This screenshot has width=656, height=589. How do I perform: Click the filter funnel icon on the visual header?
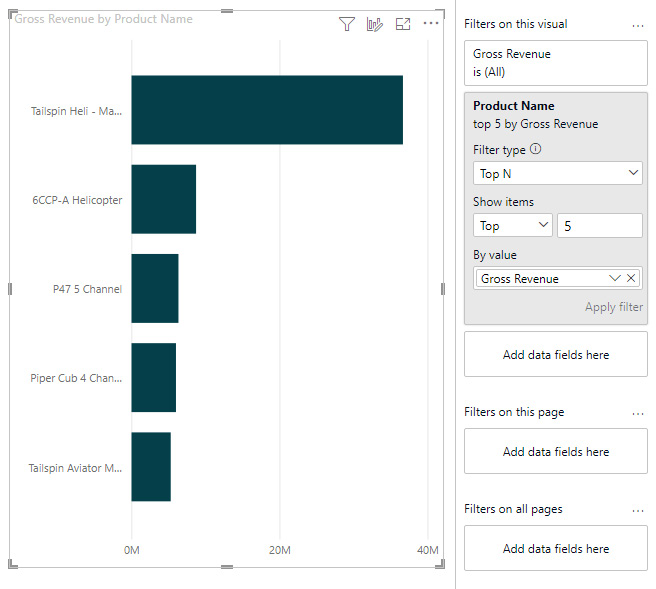click(347, 24)
